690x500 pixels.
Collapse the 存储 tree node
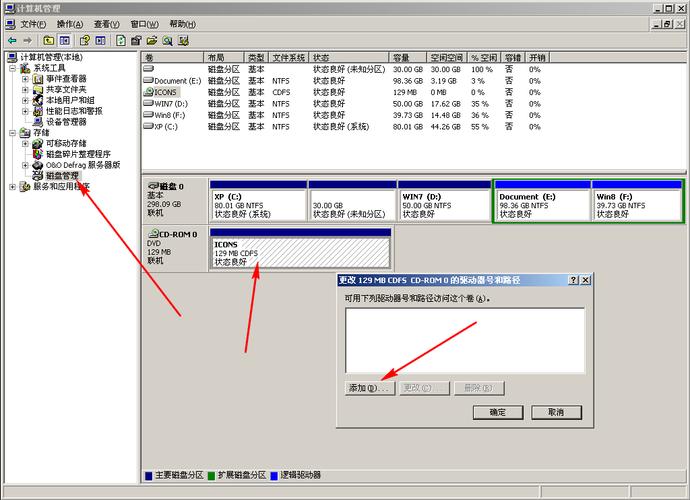click(x=12, y=133)
